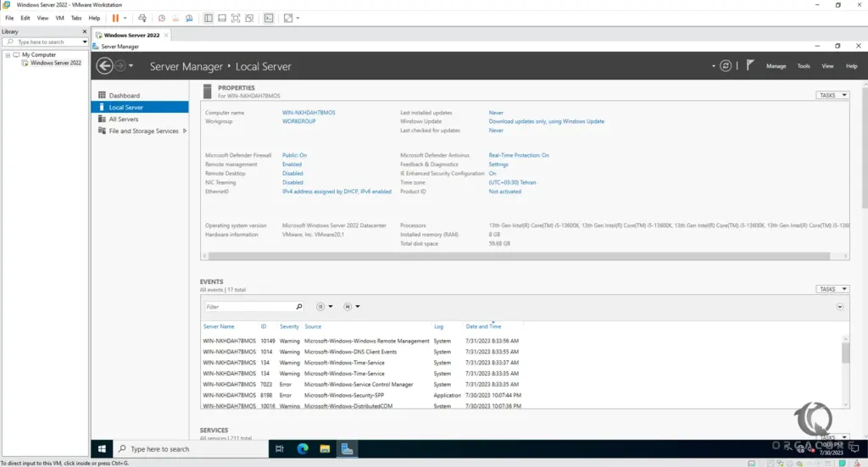Toggle the VMware library sidebar view
868x467 pixels.
click(x=209, y=19)
